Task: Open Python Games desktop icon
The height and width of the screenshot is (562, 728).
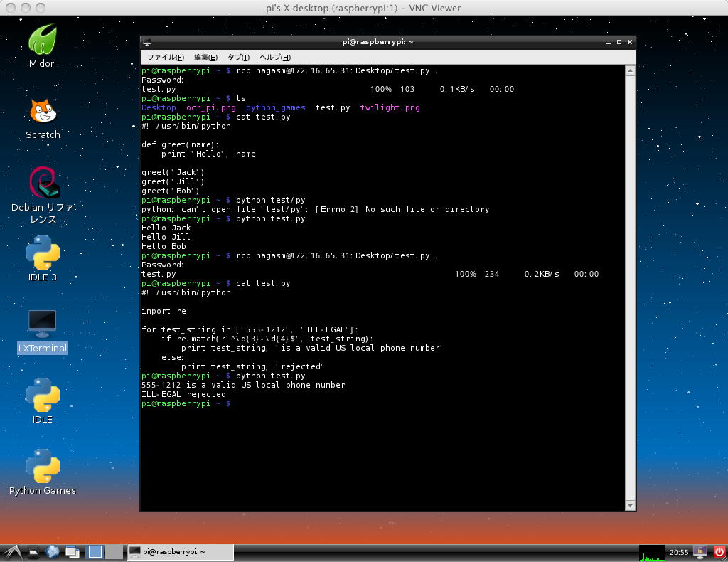Action: (42, 472)
